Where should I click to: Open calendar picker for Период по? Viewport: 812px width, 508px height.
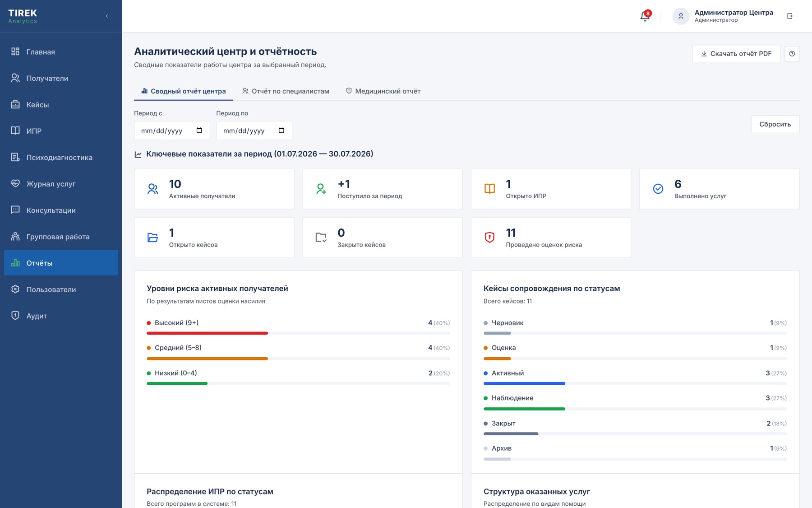coord(281,130)
